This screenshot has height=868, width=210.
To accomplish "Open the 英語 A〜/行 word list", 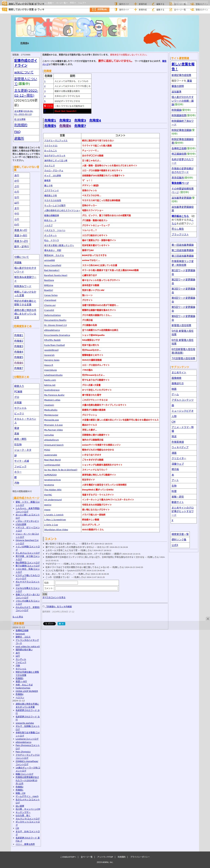I will [21, 230].
